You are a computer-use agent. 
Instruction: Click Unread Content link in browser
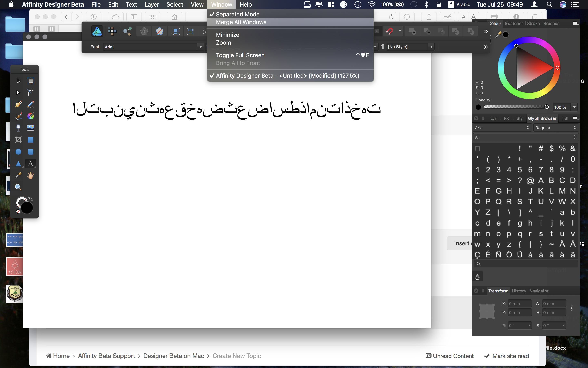[x=450, y=356]
